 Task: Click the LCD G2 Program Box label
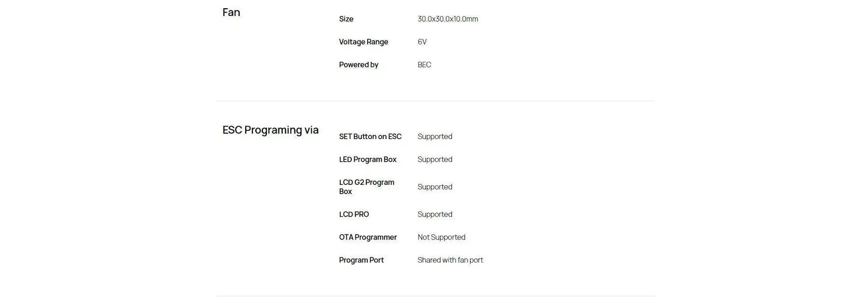tap(366, 187)
